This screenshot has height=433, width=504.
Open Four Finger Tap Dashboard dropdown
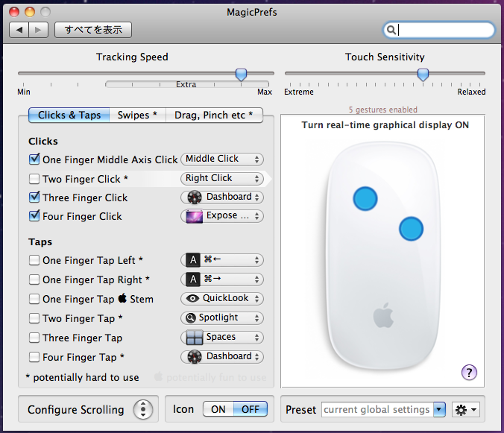pyautogui.click(x=222, y=356)
